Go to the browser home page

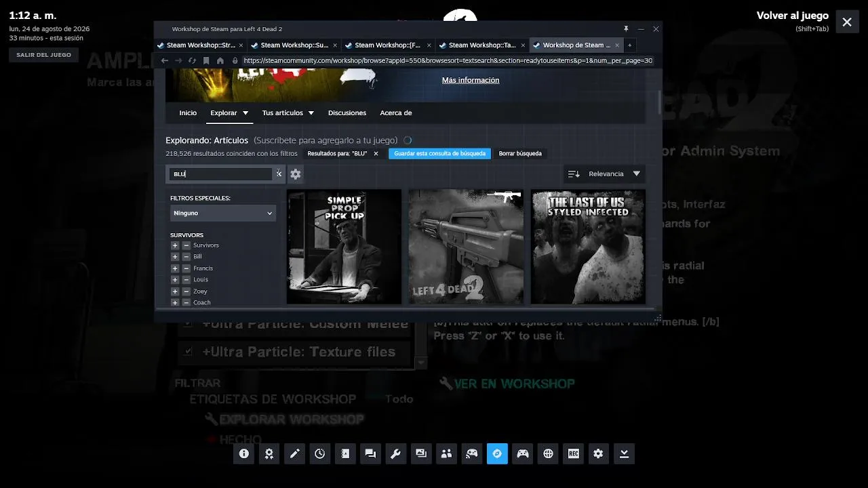tap(220, 60)
